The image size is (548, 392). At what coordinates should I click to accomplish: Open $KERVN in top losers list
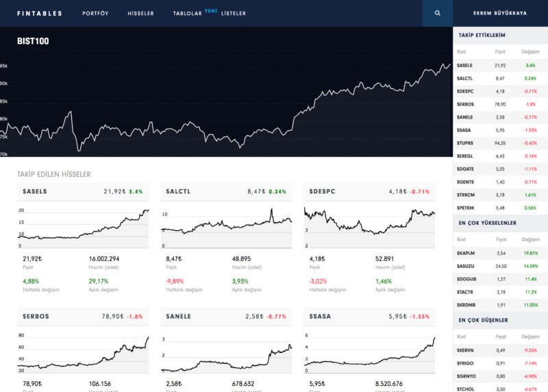(x=466, y=350)
